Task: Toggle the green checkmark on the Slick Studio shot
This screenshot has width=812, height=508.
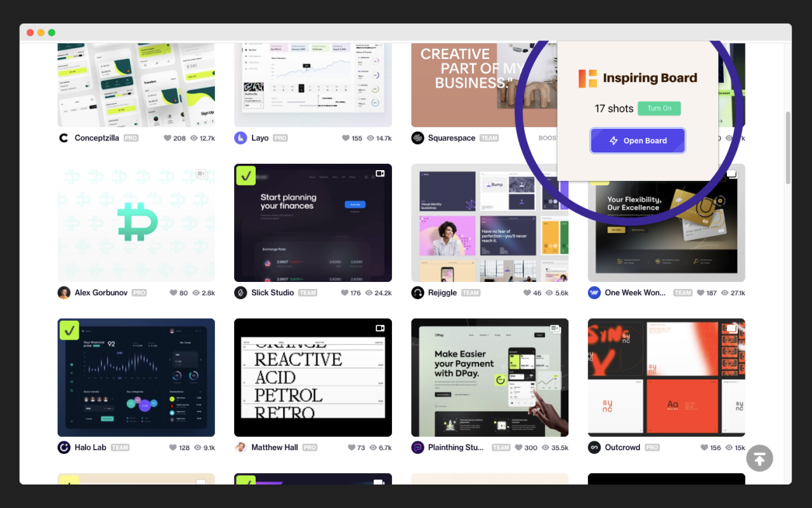Action: click(246, 175)
